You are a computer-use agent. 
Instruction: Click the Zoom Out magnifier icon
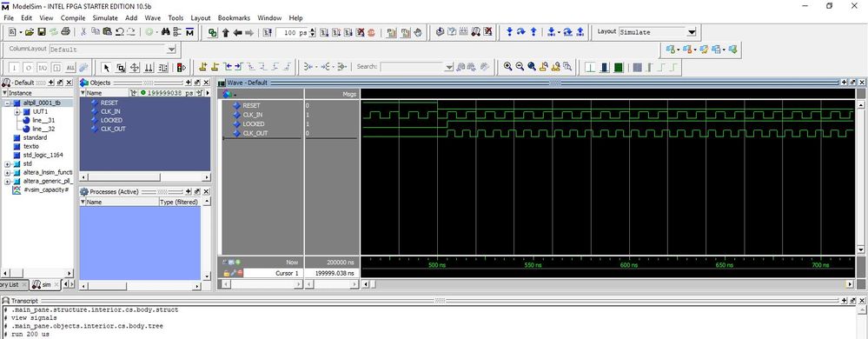[520, 67]
